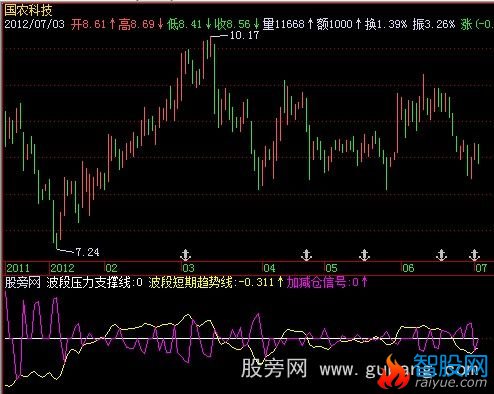Click the peak price label 10.17
This screenshot has width=494, height=394.
pos(244,35)
